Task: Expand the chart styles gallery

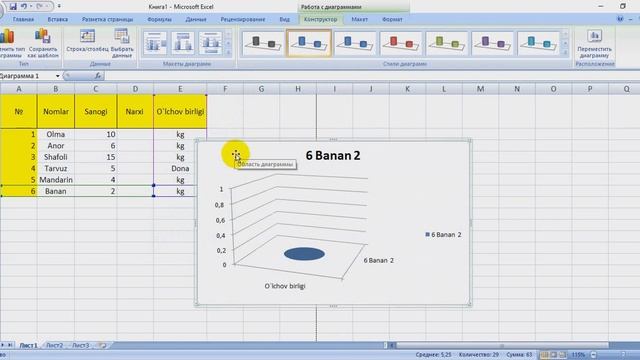Action: click(x=565, y=52)
